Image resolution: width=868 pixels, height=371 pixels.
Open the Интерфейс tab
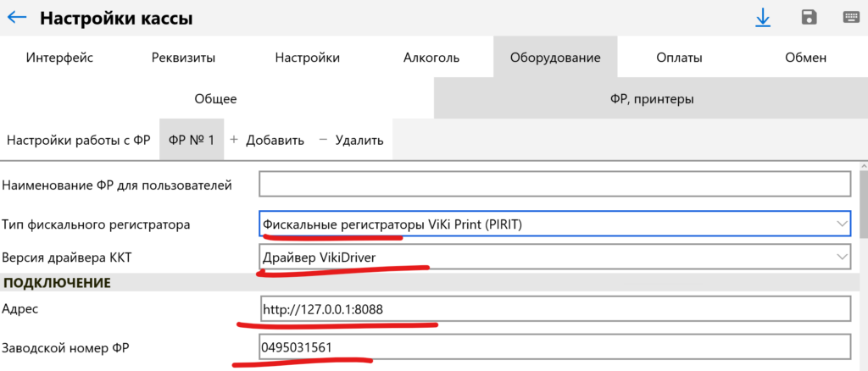(59, 58)
